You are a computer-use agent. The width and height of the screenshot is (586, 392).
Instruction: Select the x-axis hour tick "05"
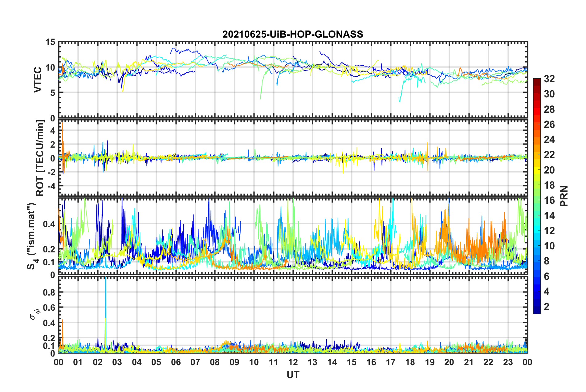point(156,362)
